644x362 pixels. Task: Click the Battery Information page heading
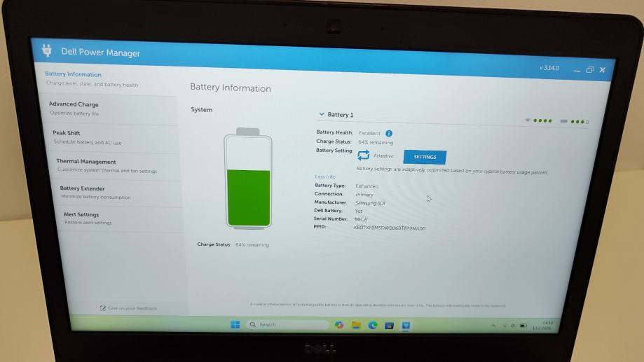click(x=231, y=88)
